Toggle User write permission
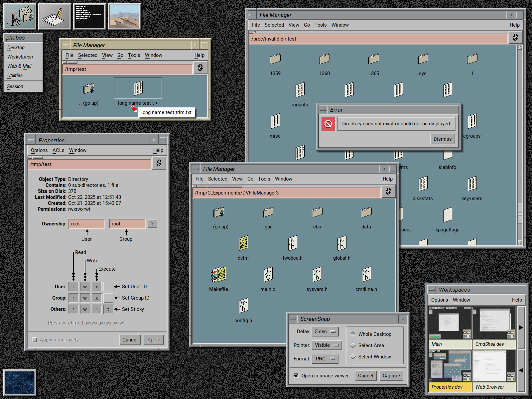Screen dimensions: 532x399 [x=85, y=287]
